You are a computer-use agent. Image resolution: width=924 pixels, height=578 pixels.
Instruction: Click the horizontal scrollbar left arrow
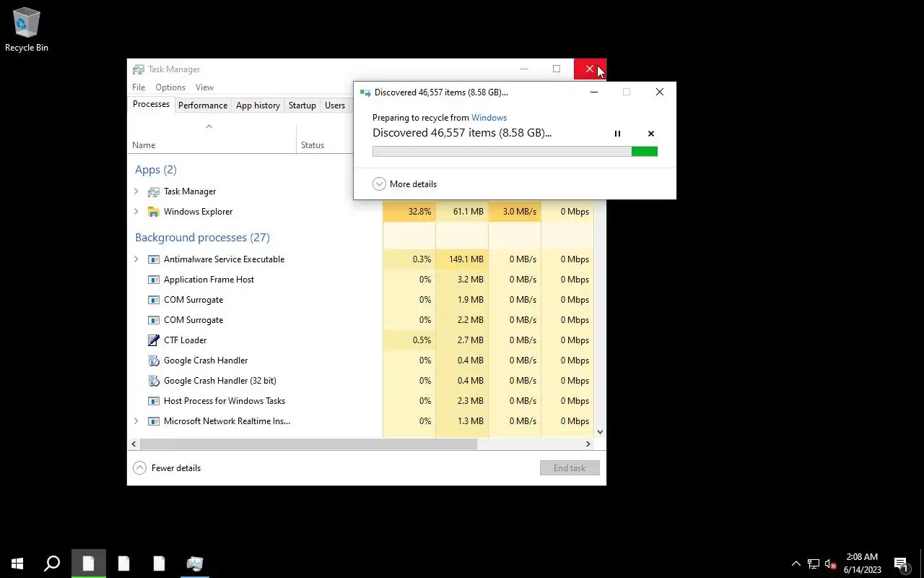134,444
